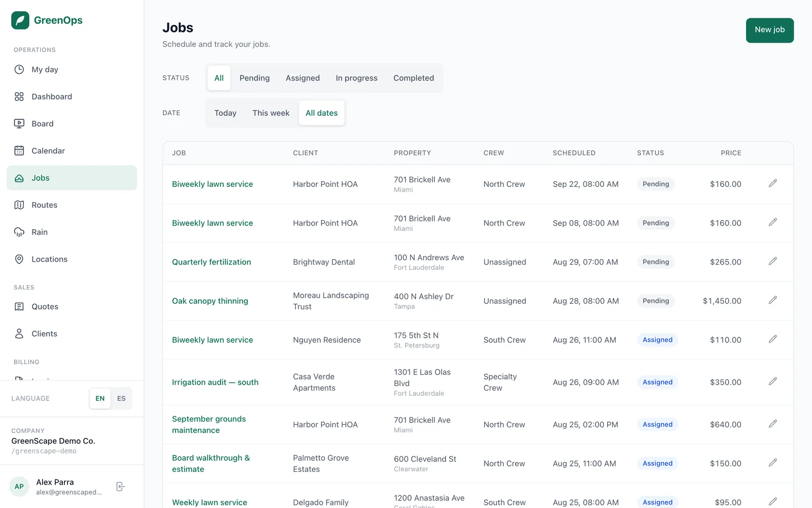This screenshot has height=508, width=812.
Task: Click the Routes map icon
Action: coord(19,205)
